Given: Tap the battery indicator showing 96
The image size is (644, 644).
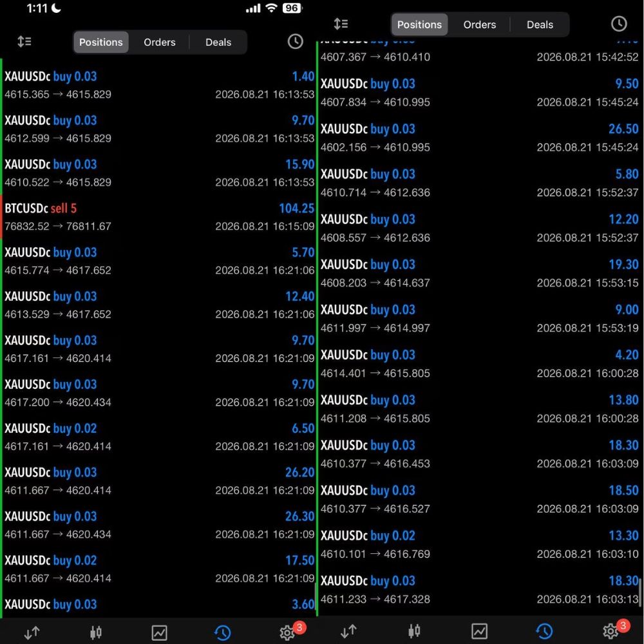Looking at the screenshot, I should pyautogui.click(x=292, y=8).
